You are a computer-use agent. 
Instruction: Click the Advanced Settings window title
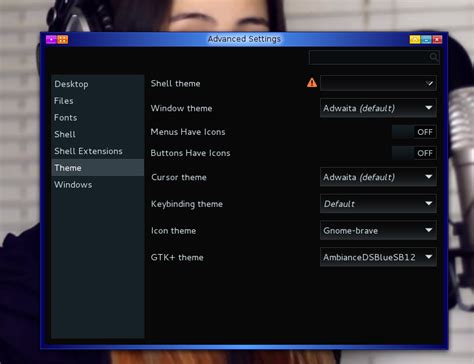click(x=244, y=39)
